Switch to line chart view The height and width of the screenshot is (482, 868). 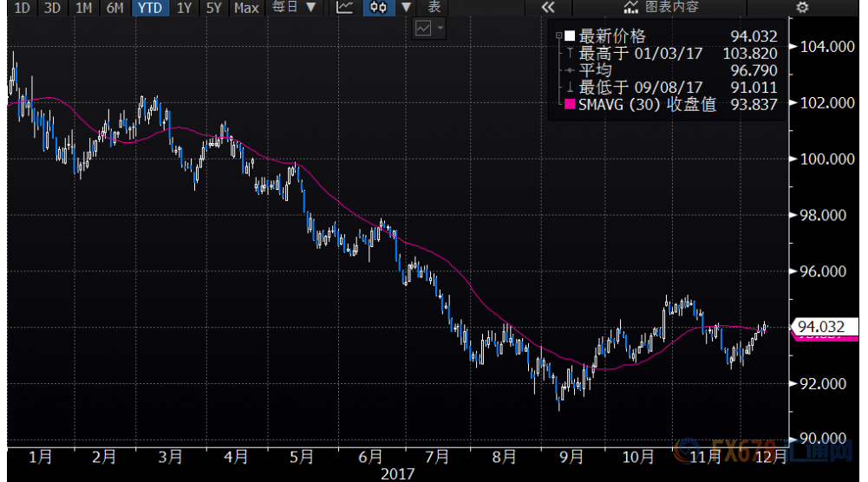pos(345,8)
